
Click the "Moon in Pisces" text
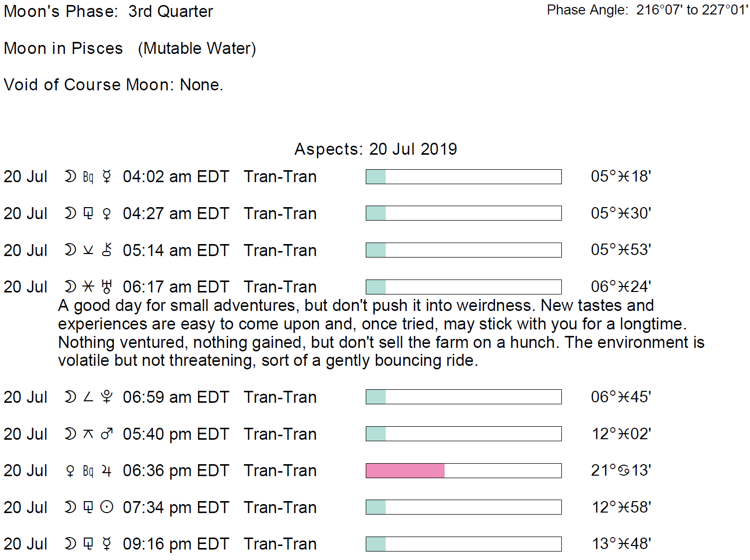pyautogui.click(x=63, y=48)
